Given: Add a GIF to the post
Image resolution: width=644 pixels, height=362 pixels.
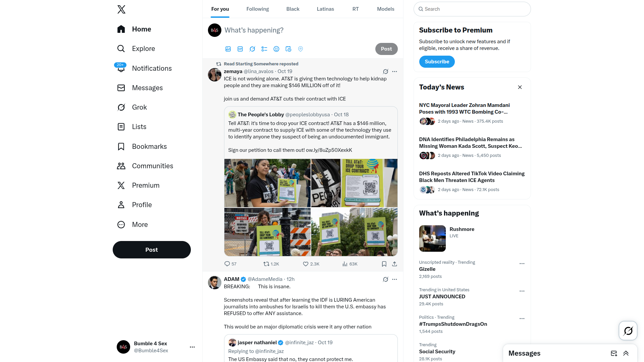Looking at the screenshot, I should [240, 49].
